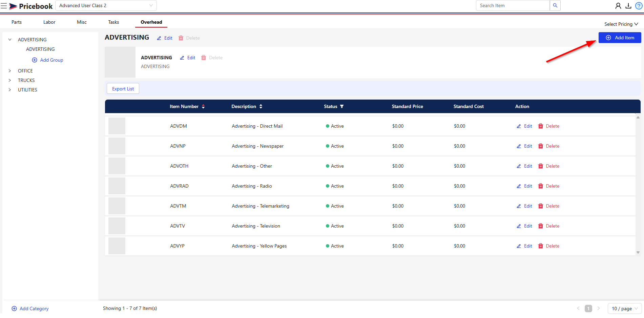Viewport: 644px width, 318px height.
Task: Edit the ADVTM item
Action: click(524, 206)
